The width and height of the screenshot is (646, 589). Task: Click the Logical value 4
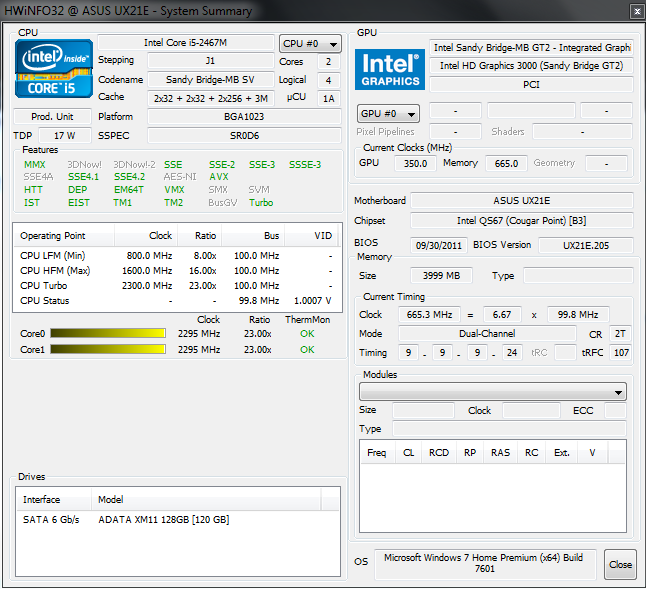(x=328, y=80)
